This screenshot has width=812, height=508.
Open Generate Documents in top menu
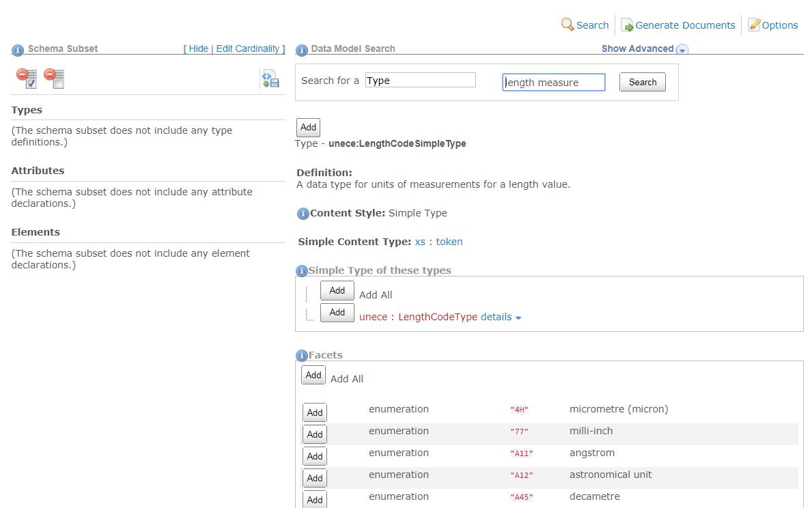pos(678,25)
